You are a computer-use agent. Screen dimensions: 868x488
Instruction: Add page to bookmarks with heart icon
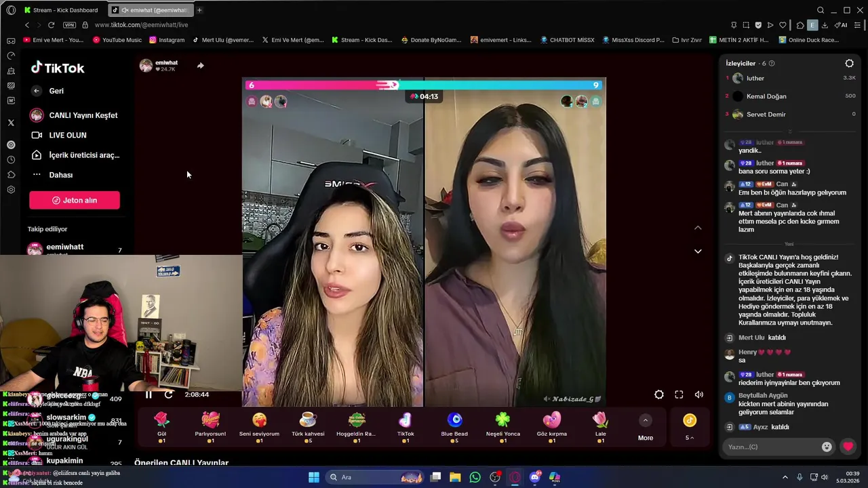pos(783,25)
